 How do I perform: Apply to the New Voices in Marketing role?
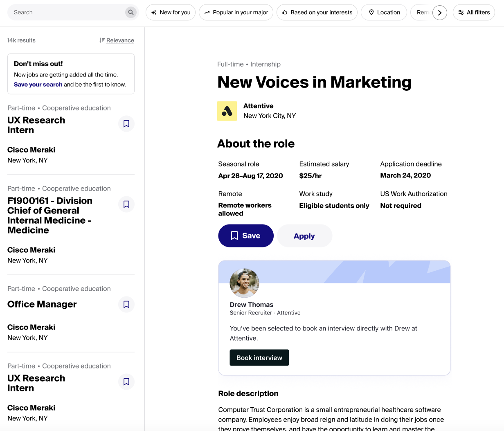[304, 236]
